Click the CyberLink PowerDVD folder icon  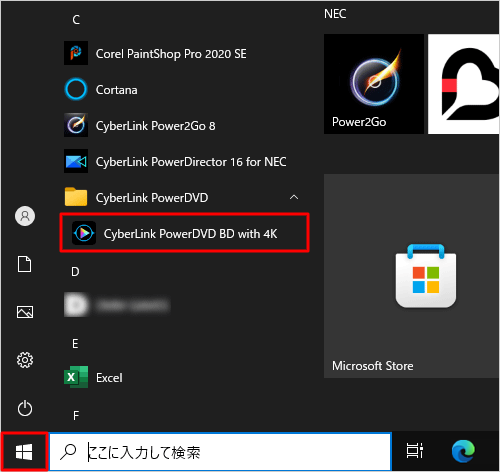[x=76, y=197]
